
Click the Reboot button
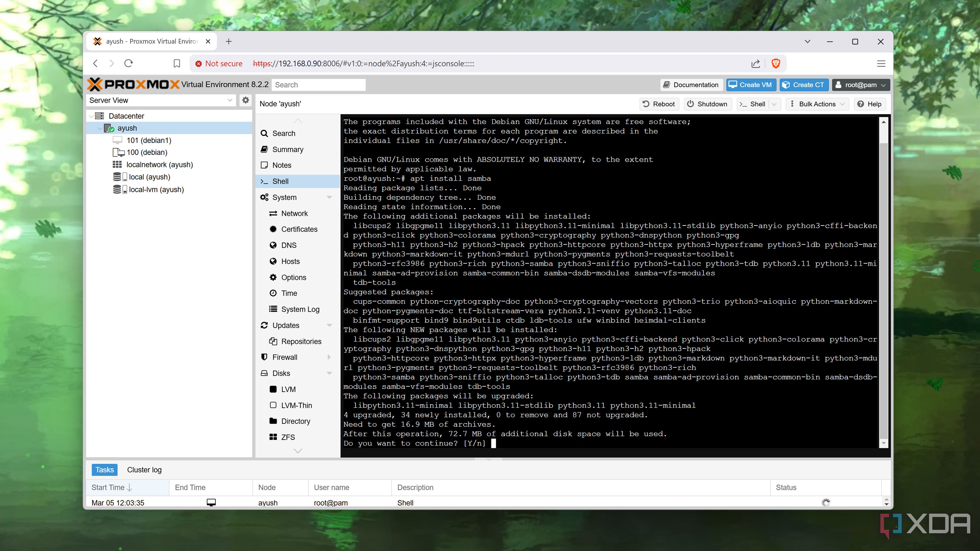click(x=659, y=104)
